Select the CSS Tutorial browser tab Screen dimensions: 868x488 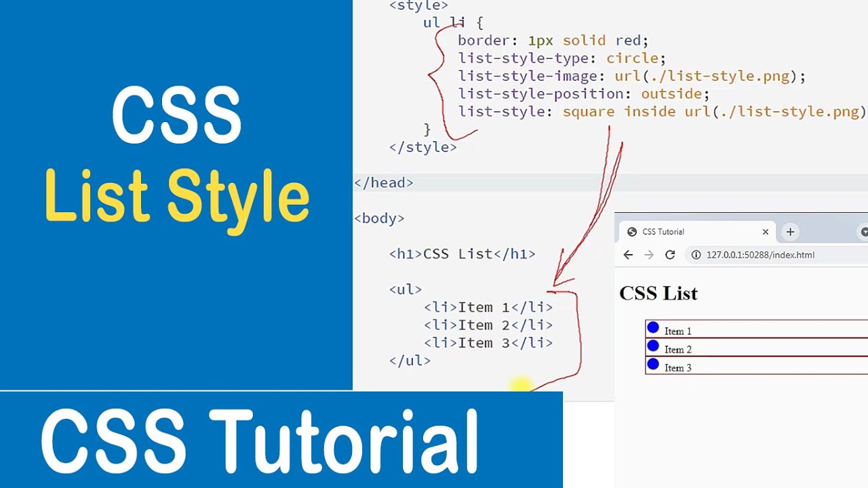698,232
